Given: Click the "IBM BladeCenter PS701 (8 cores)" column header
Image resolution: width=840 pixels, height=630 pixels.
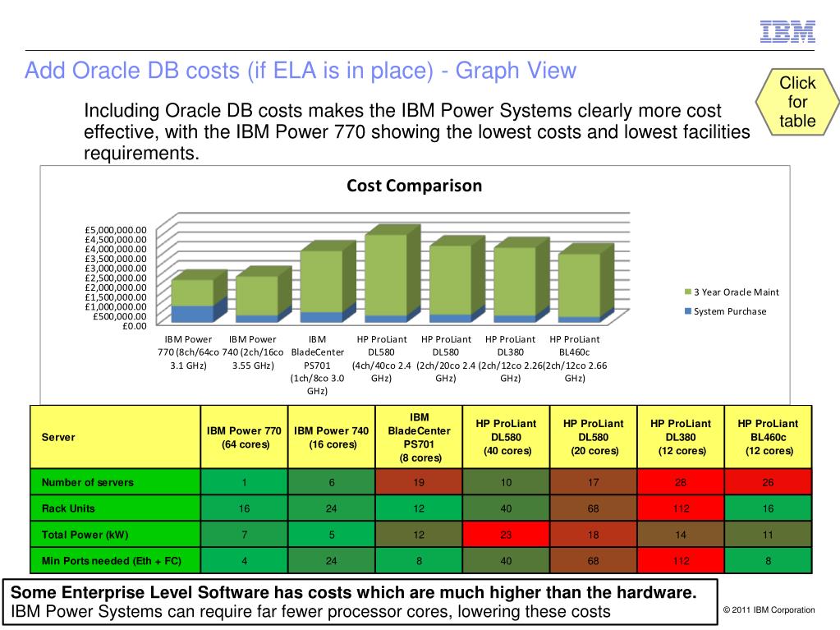Looking at the screenshot, I should click(419, 437).
